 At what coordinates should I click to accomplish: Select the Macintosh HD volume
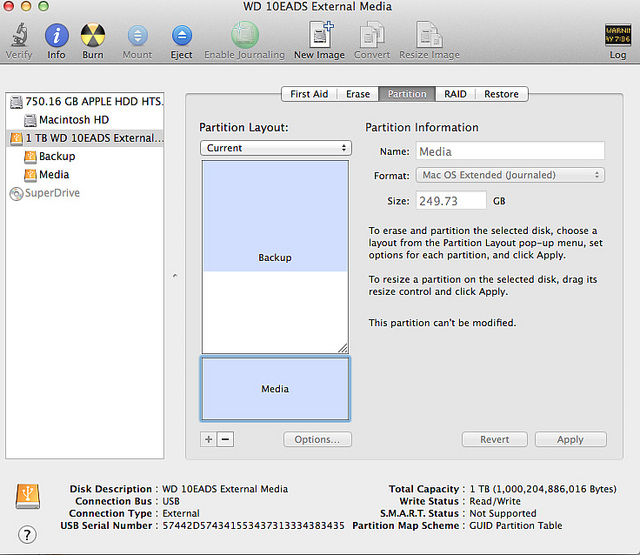[x=85, y=120]
